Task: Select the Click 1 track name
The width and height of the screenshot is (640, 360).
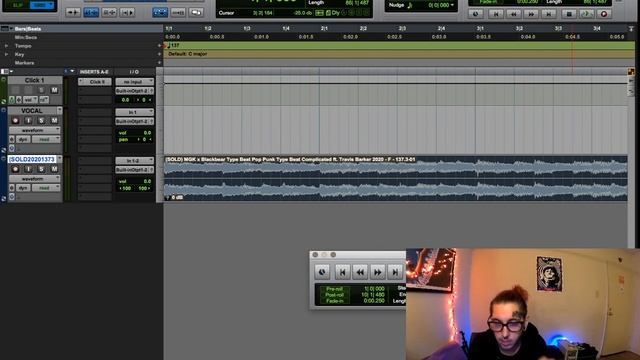Action: click(x=34, y=80)
